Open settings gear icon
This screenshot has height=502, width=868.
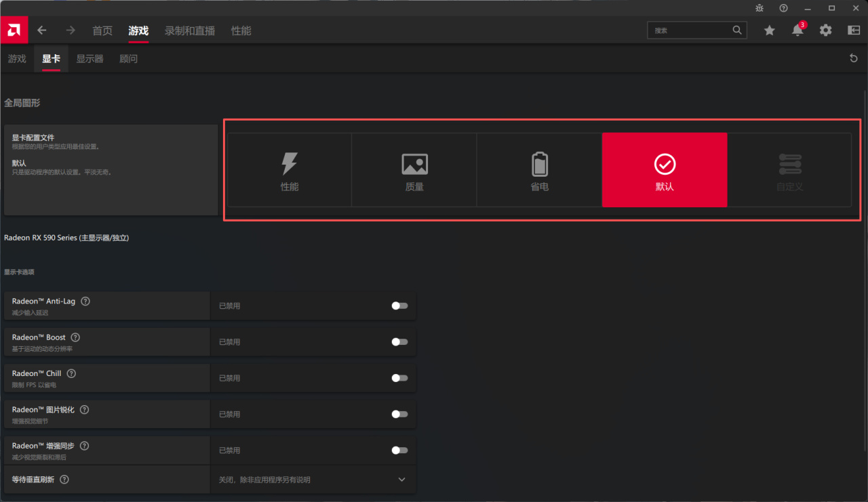[x=825, y=30]
